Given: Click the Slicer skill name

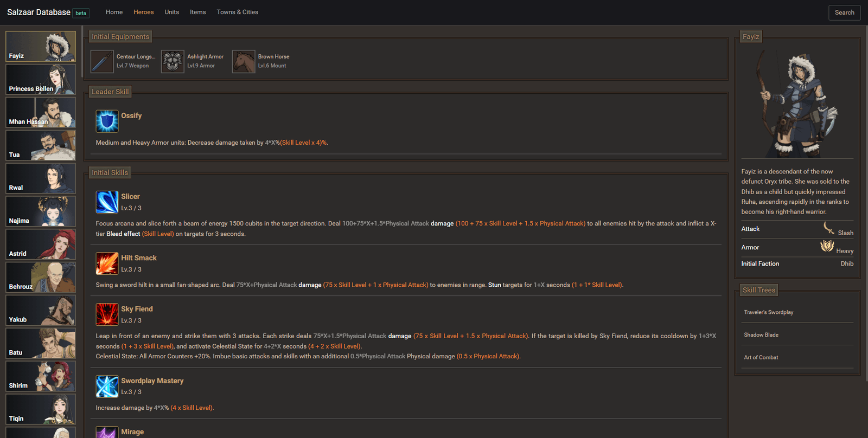Looking at the screenshot, I should 130,196.
